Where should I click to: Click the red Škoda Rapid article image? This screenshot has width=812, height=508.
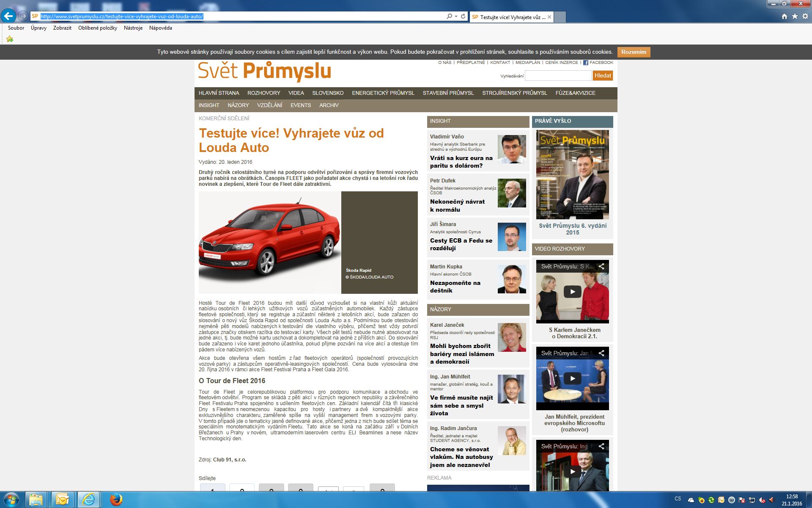coord(270,243)
